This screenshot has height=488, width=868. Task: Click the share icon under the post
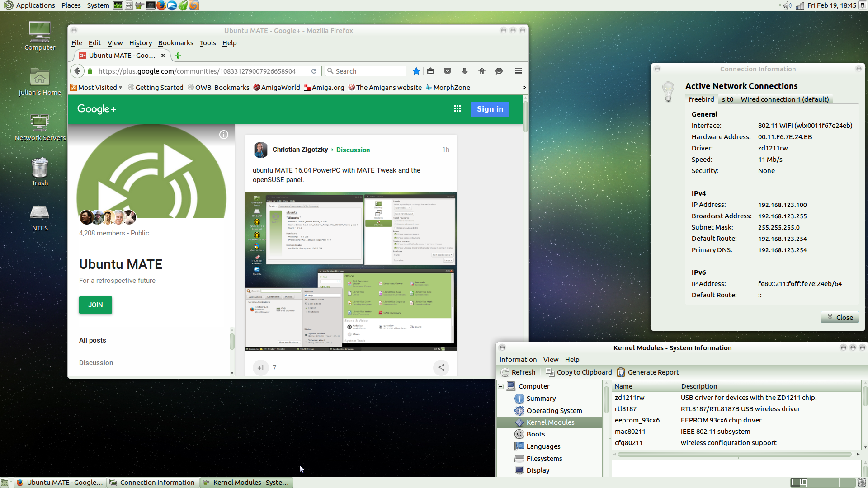(441, 367)
